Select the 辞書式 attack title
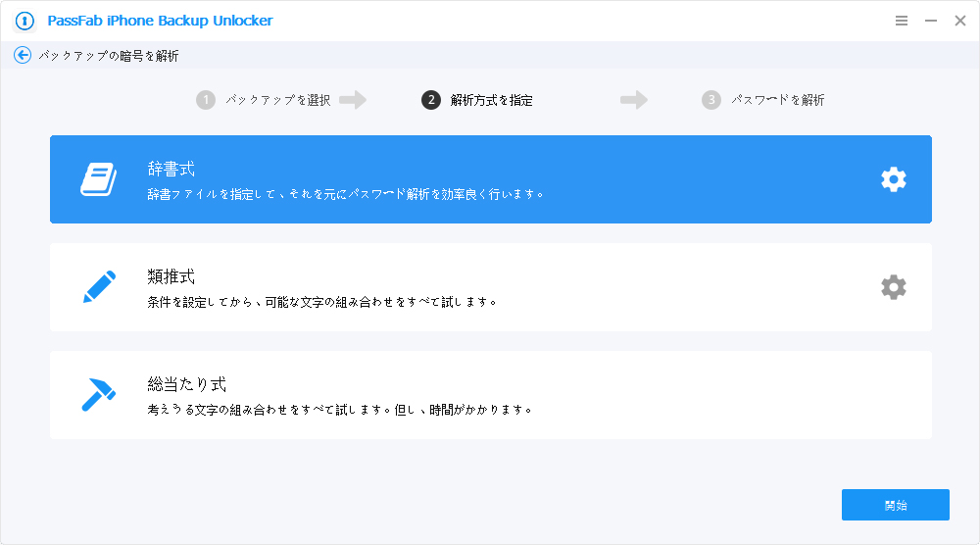 pos(171,169)
